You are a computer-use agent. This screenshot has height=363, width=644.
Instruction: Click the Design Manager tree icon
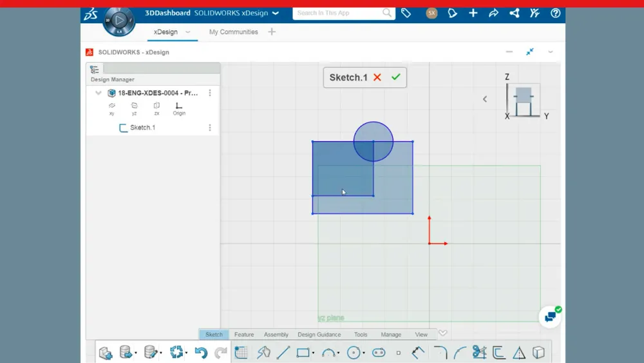95,70
